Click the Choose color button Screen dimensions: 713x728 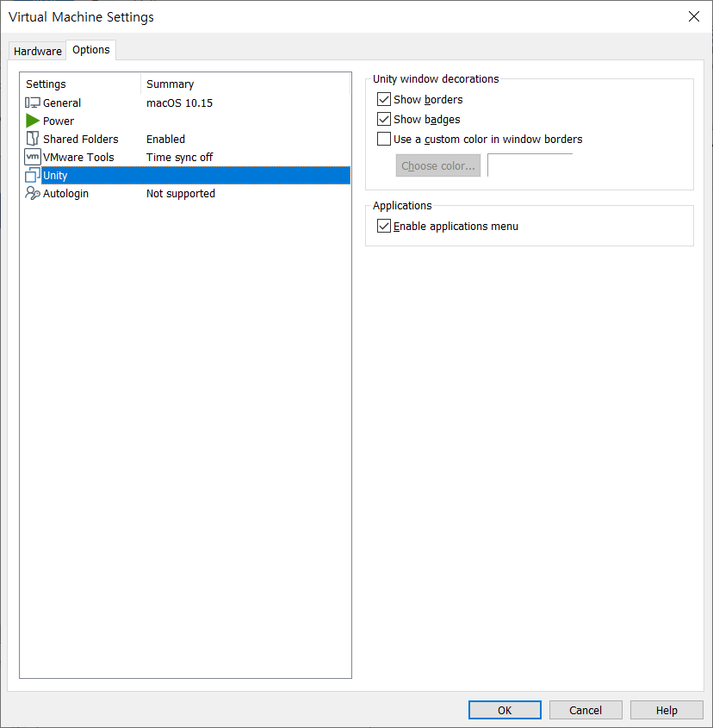click(438, 165)
